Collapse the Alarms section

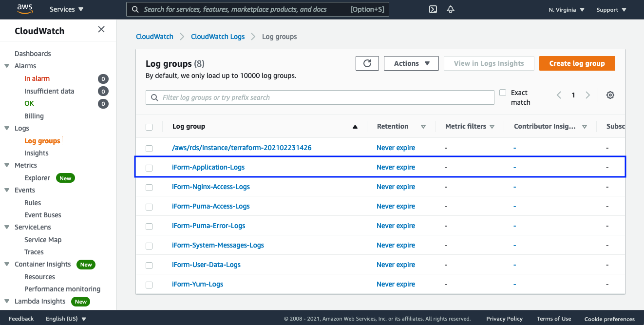7,66
